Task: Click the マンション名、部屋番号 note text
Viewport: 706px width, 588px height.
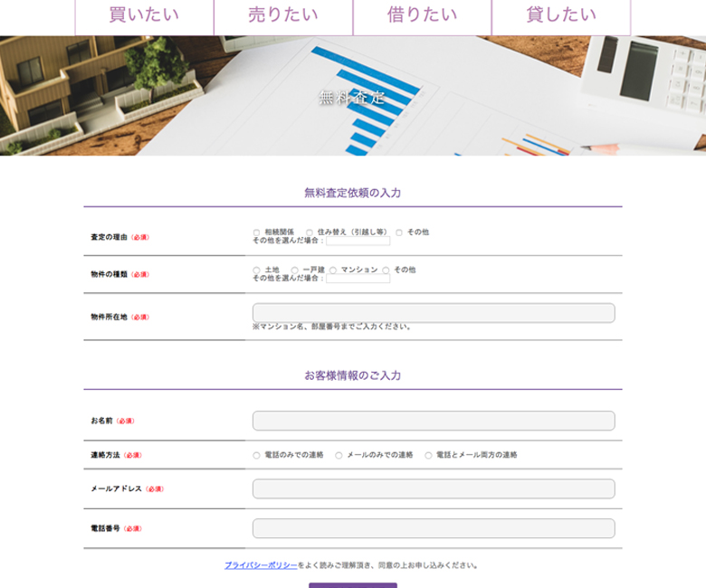Action: (332, 327)
